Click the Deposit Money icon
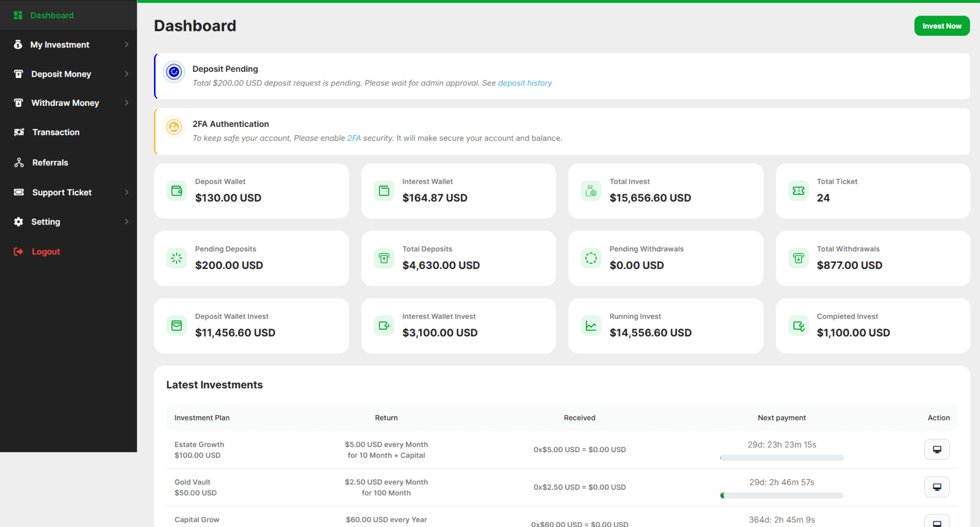 tap(18, 74)
